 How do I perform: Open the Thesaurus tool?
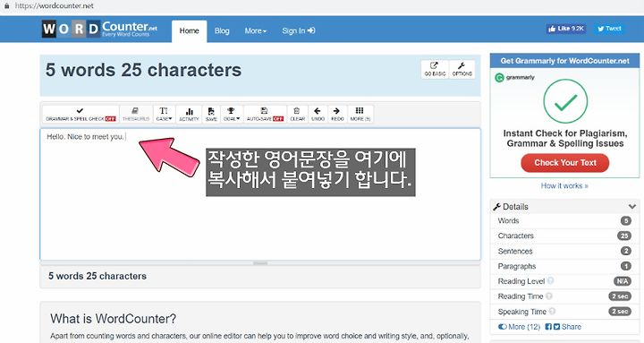coord(136,115)
